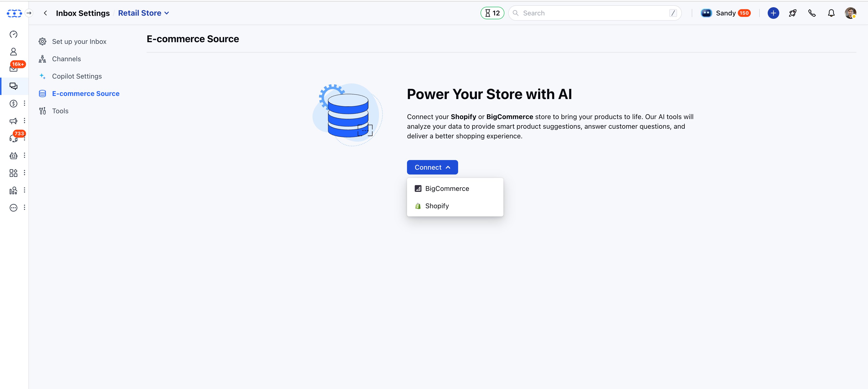Viewport: 868px width, 389px height.
Task: Focus the Search input field
Action: click(x=595, y=13)
